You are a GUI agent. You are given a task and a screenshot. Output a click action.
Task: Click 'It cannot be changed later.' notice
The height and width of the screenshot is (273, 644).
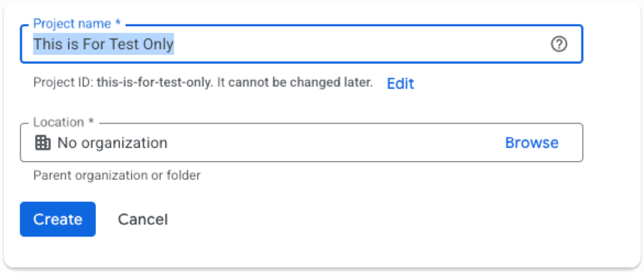[x=294, y=83]
